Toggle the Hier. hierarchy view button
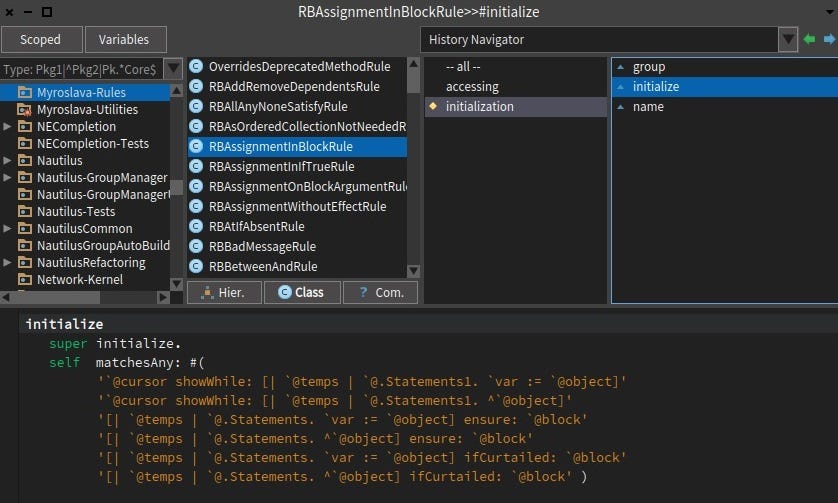 (224, 292)
